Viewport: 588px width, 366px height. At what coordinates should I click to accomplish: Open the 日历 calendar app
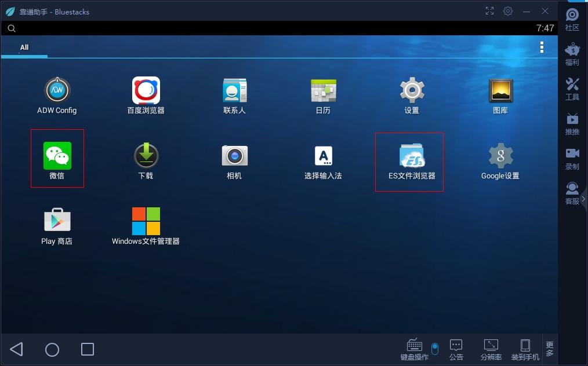coord(323,96)
